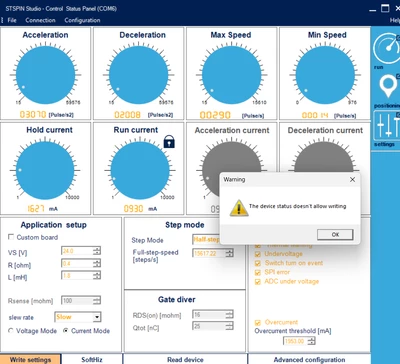Screen dimensions: 400x364
Task: Expand the slew rate dropdown
Action: (x=97, y=317)
